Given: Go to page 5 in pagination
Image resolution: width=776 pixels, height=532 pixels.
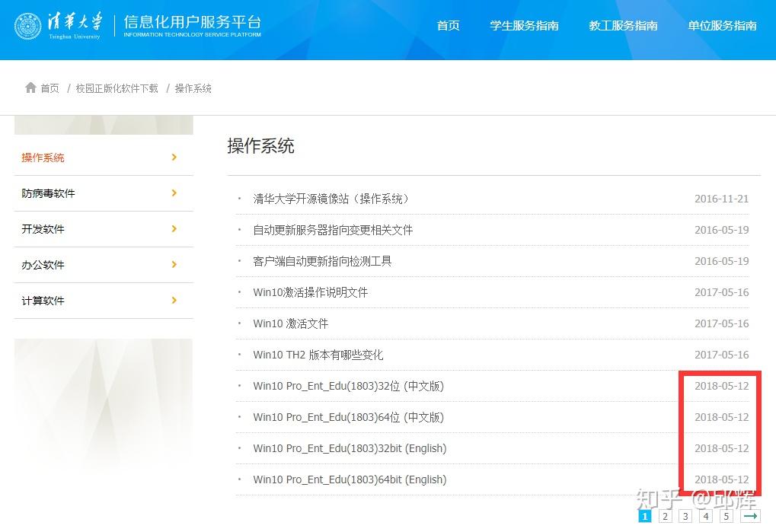Looking at the screenshot, I should tap(726, 516).
